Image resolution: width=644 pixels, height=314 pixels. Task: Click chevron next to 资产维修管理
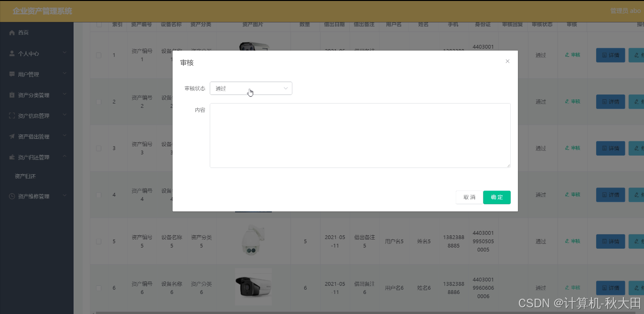[64, 196]
